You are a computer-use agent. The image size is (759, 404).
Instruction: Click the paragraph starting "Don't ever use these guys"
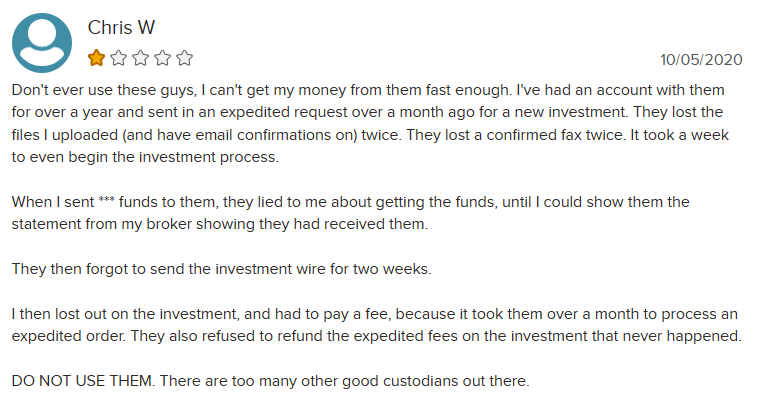point(370,123)
